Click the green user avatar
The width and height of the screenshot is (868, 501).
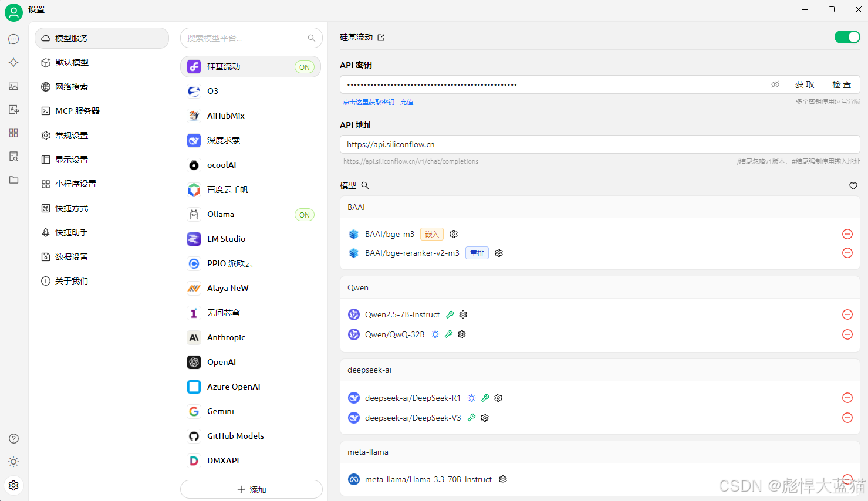tap(13, 12)
